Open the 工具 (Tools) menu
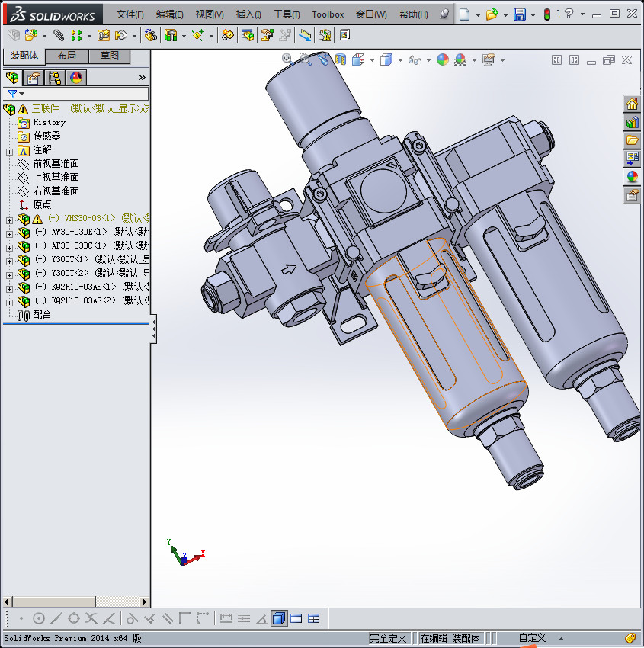This screenshot has width=644, height=648. 287,14
